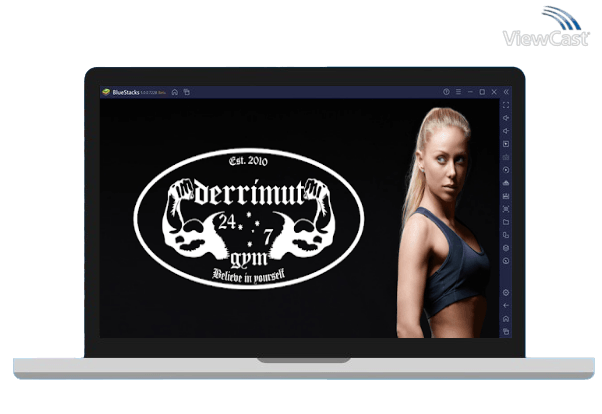Minimize the BlueStacks window

[470, 92]
